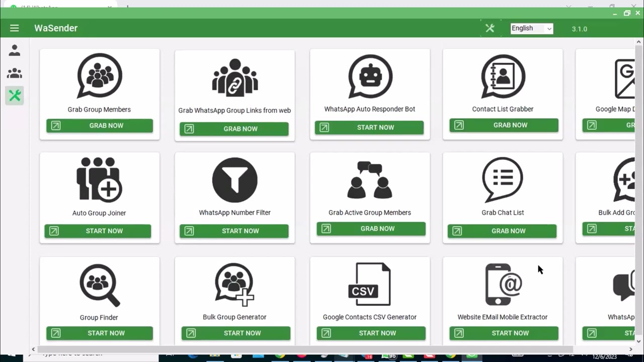
Task: Click the Google Map icon
Action: 624,78
